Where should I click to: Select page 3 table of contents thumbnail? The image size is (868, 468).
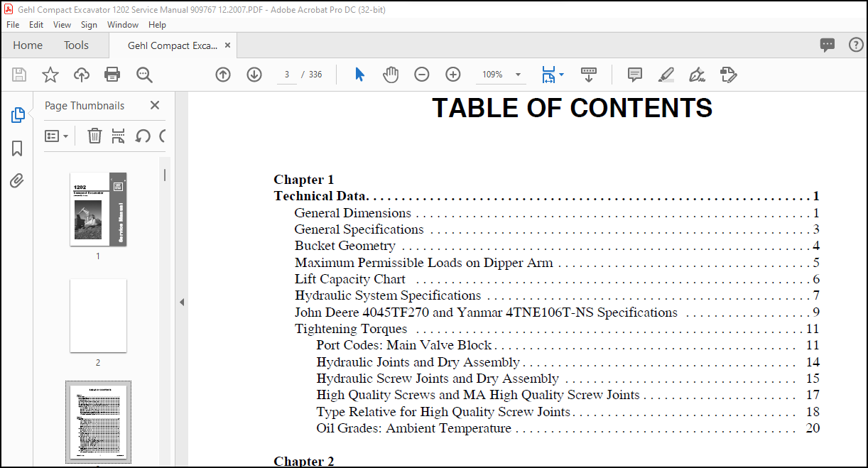[x=98, y=423]
